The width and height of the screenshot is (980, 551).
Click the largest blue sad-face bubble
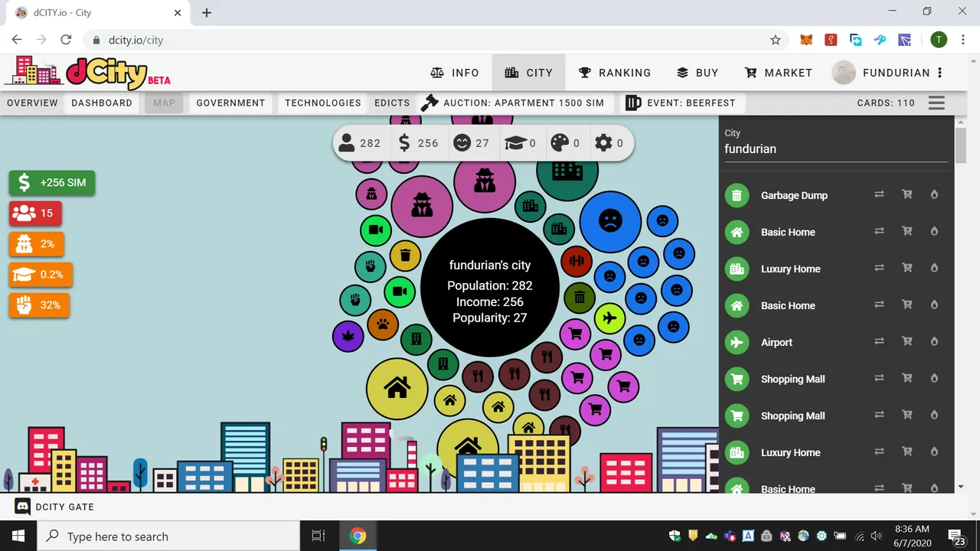point(610,222)
